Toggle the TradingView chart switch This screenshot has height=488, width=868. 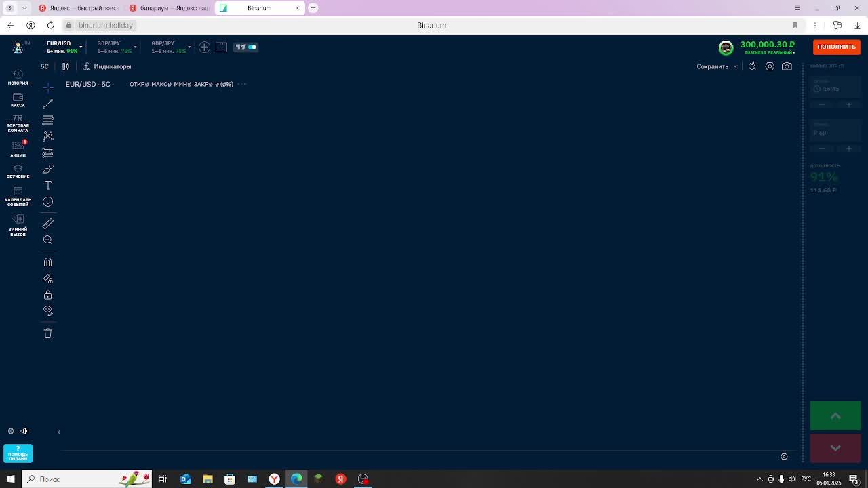point(246,47)
